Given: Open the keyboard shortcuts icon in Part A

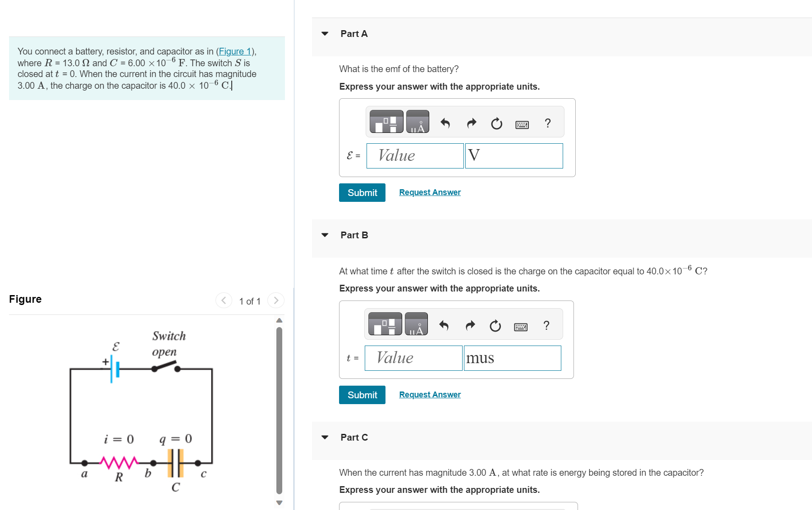Looking at the screenshot, I should pyautogui.click(x=522, y=124).
